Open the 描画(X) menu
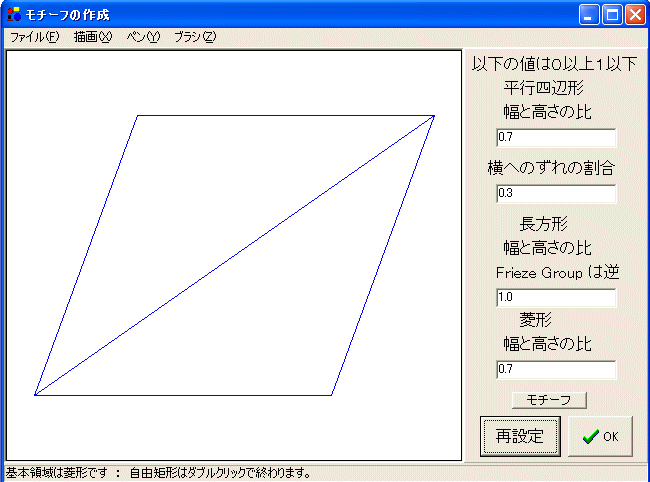Image resolution: width=650 pixels, height=482 pixels. click(x=93, y=37)
